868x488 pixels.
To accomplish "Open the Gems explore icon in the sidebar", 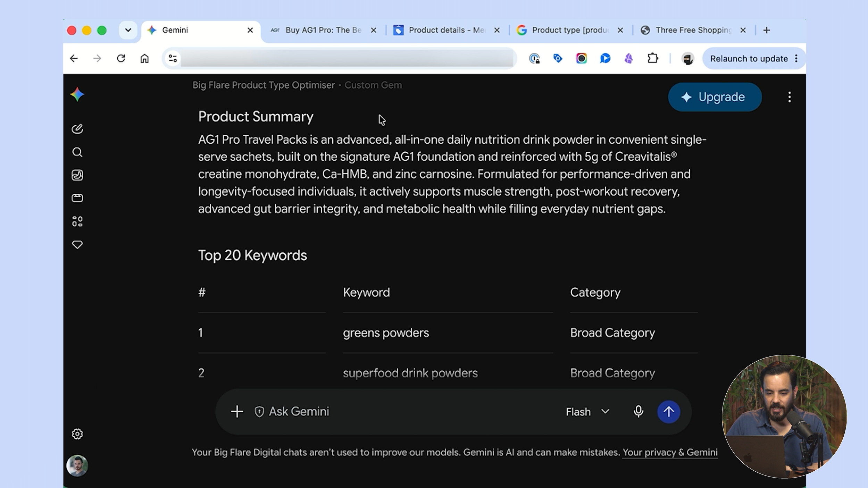I will (77, 221).
